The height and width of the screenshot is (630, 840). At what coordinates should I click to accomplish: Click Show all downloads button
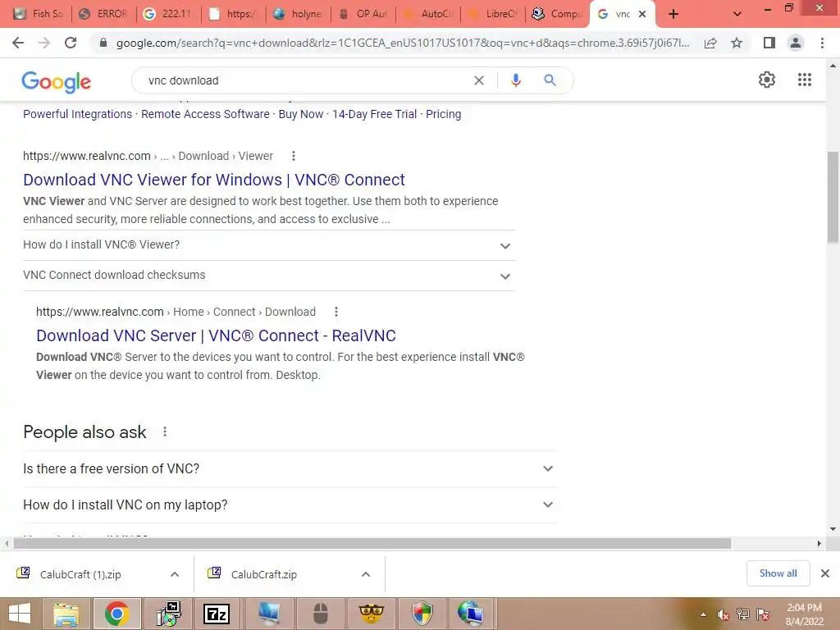tap(778, 573)
